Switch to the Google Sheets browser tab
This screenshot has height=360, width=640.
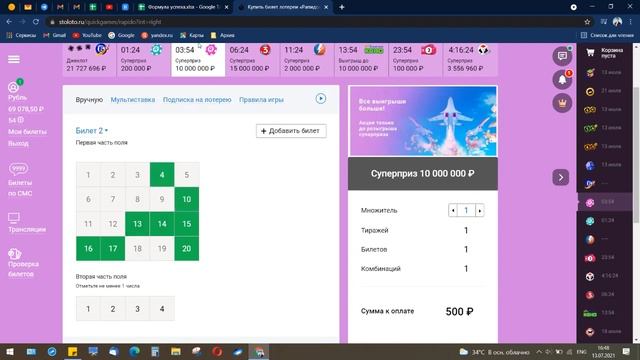tap(184, 7)
